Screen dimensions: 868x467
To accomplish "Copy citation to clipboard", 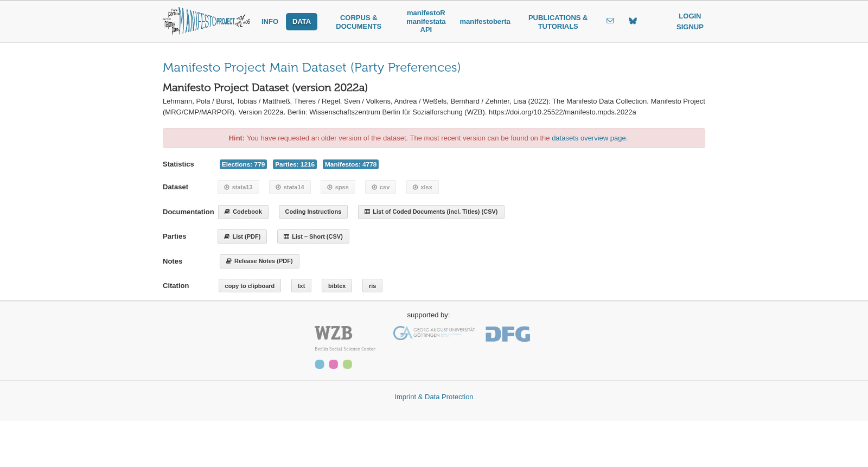I will coord(250,286).
